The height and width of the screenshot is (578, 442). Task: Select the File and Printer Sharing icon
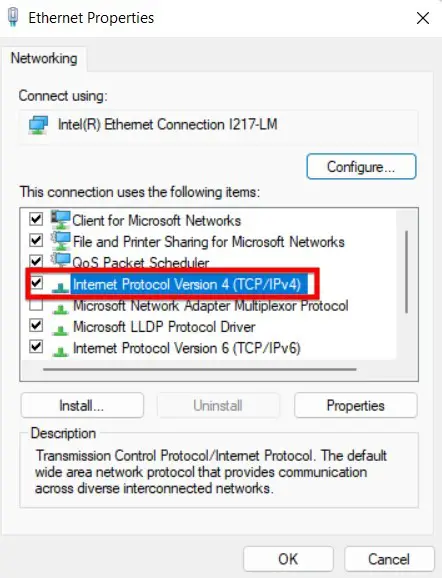60,240
